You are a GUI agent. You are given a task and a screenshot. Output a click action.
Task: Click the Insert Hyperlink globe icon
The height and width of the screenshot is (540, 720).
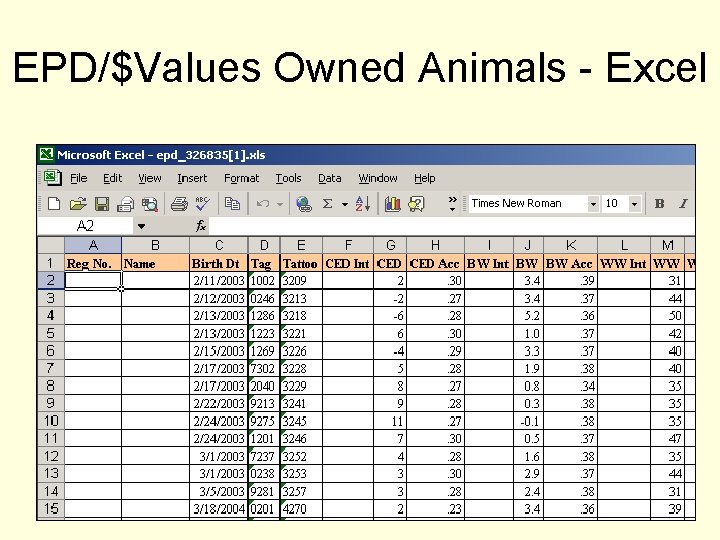(x=304, y=203)
